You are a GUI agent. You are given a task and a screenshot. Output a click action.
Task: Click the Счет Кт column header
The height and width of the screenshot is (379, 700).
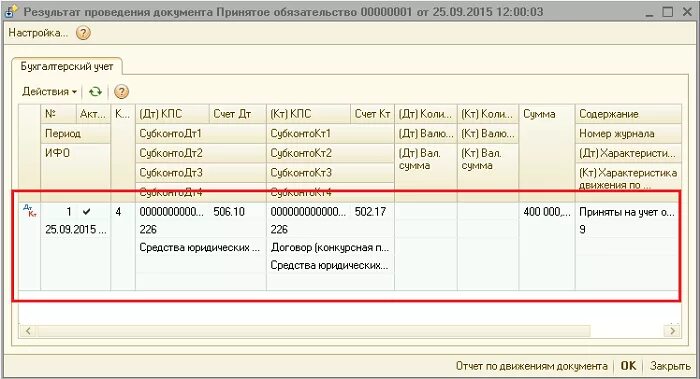click(372, 114)
